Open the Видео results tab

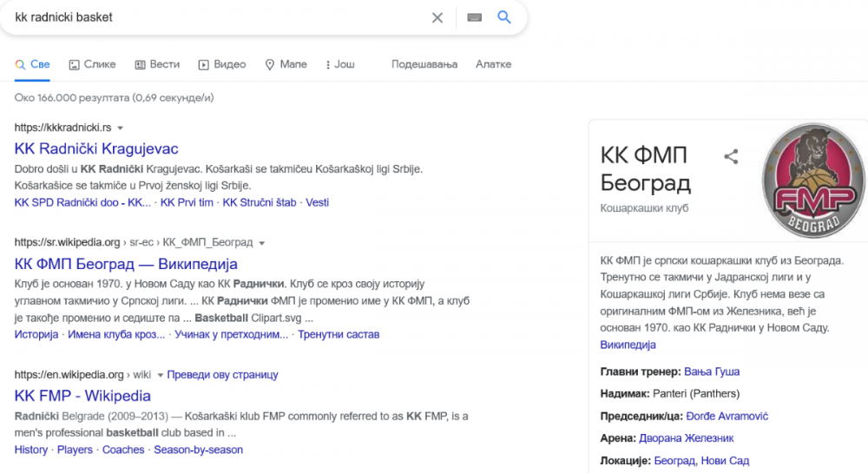click(222, 64)
